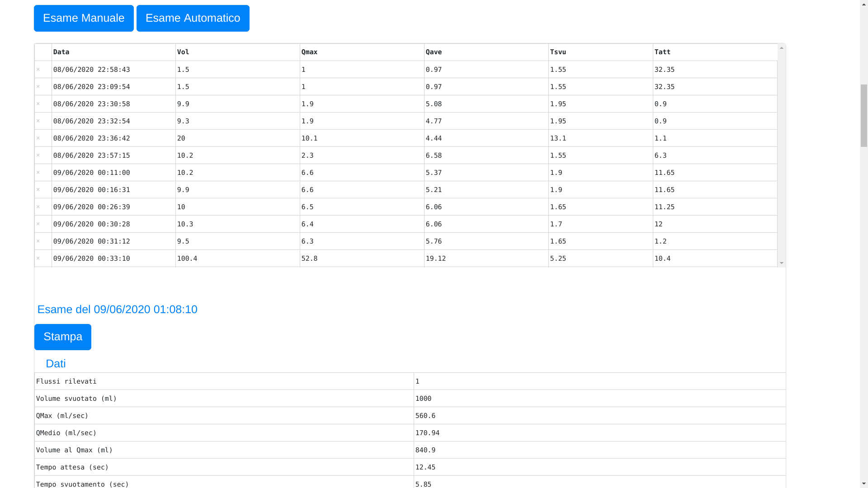Print the exam using Stampa
868x488 pixels.
62,337
